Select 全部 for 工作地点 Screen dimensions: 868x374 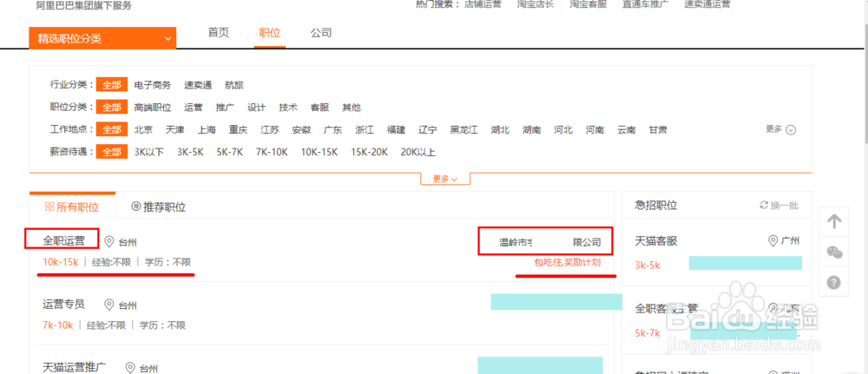112,129
